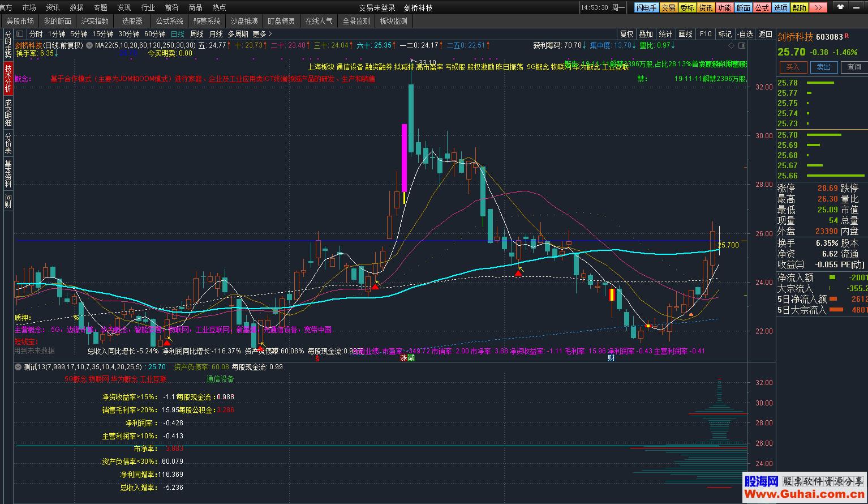This screenshot has height=504, width=868.
Task: Open the round dropdown beside 剑桥科技 MA22 indicator
Action: point(89,45)
